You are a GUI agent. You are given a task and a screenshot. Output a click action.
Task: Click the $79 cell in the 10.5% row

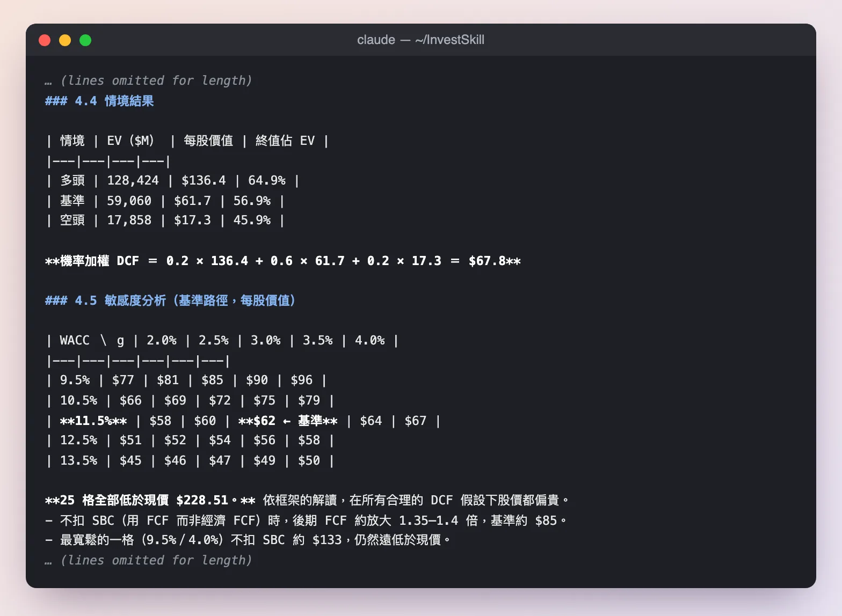[x=309, y=400]
